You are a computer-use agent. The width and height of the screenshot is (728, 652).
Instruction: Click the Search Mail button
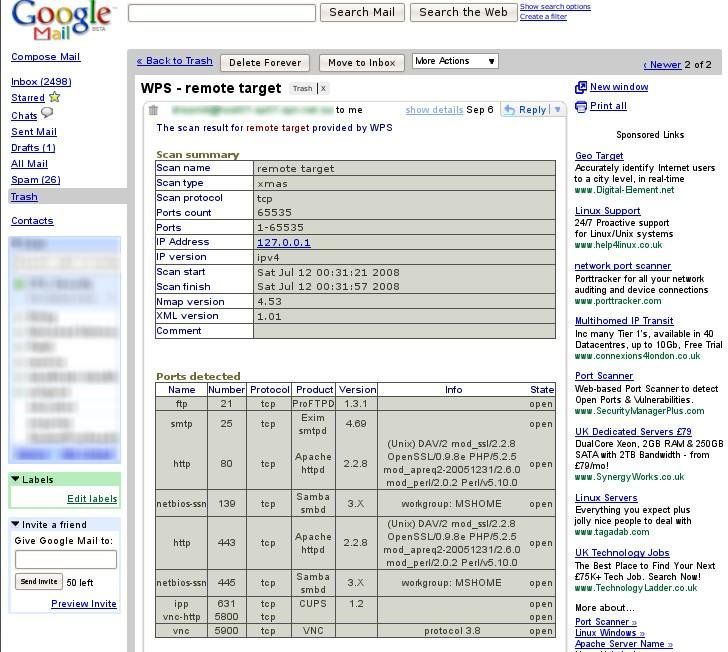tap(362, 13)
